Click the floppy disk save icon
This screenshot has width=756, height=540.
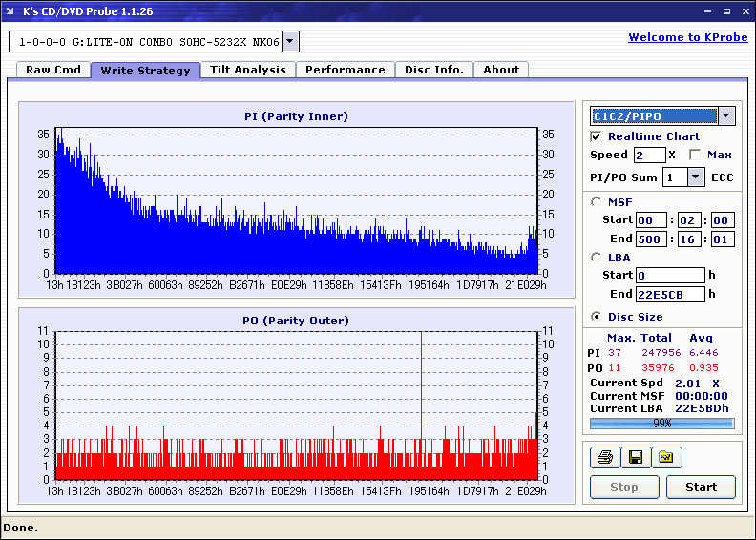coord(635,458)
